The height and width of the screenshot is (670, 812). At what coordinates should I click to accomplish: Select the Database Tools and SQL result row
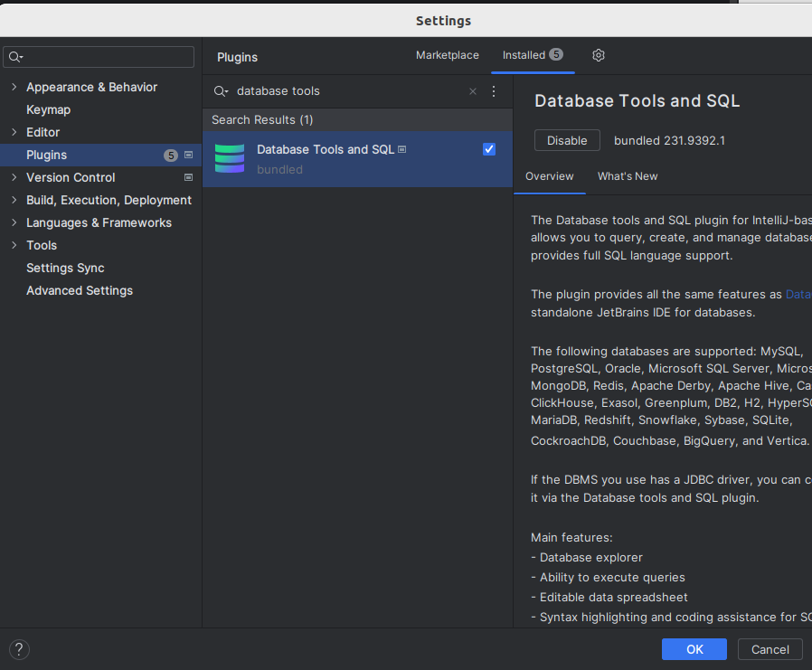tap(357, 159)
